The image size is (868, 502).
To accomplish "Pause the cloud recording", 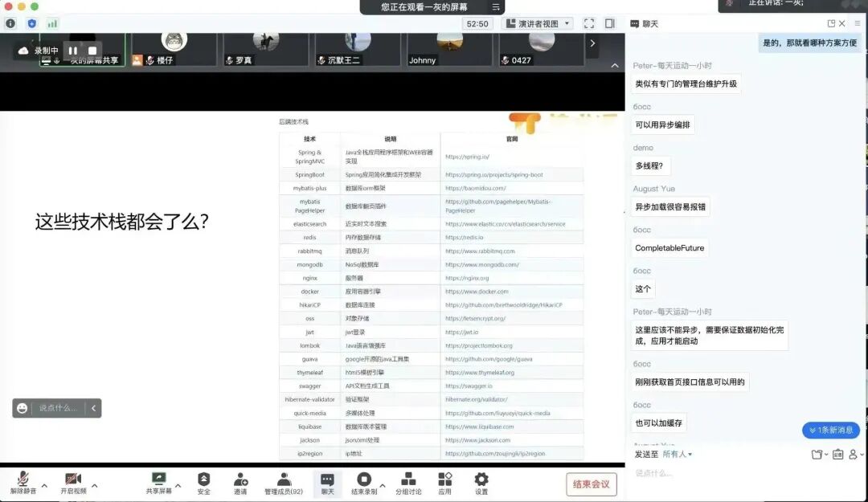I will click(x=73, y=51).
